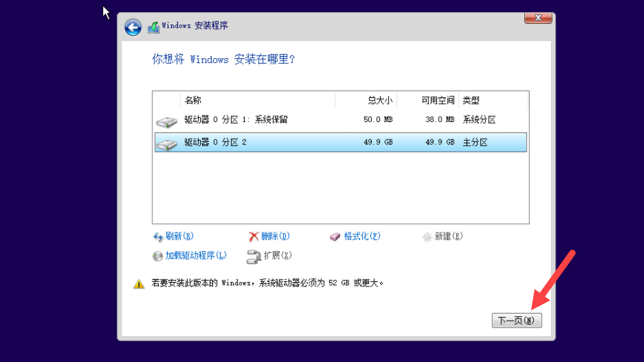Click the 52 GB warning message text
Viewport: 644px width, 362px height.
[267, 283]
